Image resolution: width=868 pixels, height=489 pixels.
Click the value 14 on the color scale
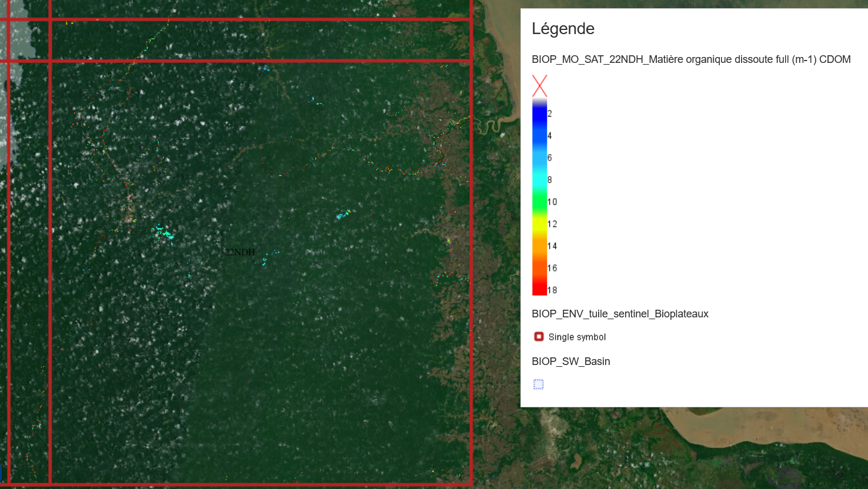coord(552,246)
